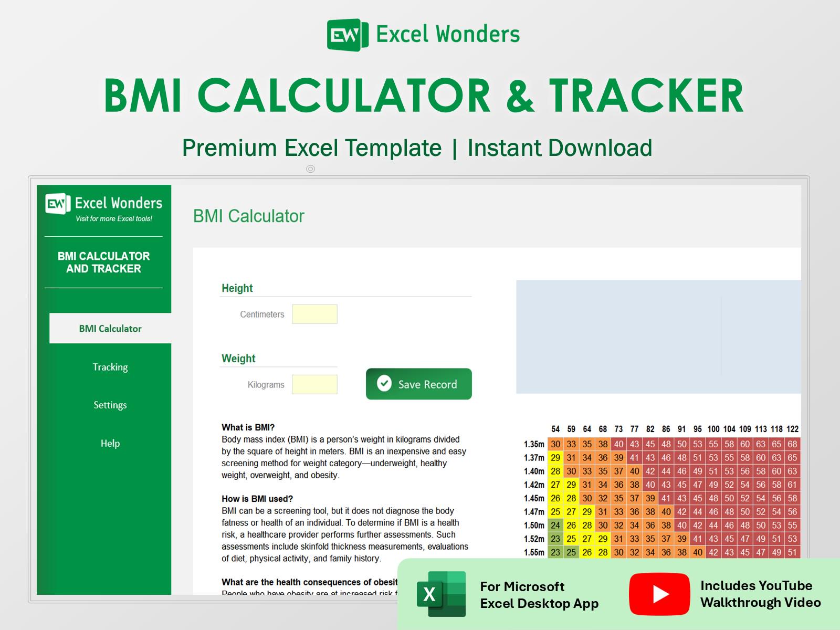840x630 pixels.
Task: Select the green cell '24' in the 1.50m row
Action: [555, 525]
